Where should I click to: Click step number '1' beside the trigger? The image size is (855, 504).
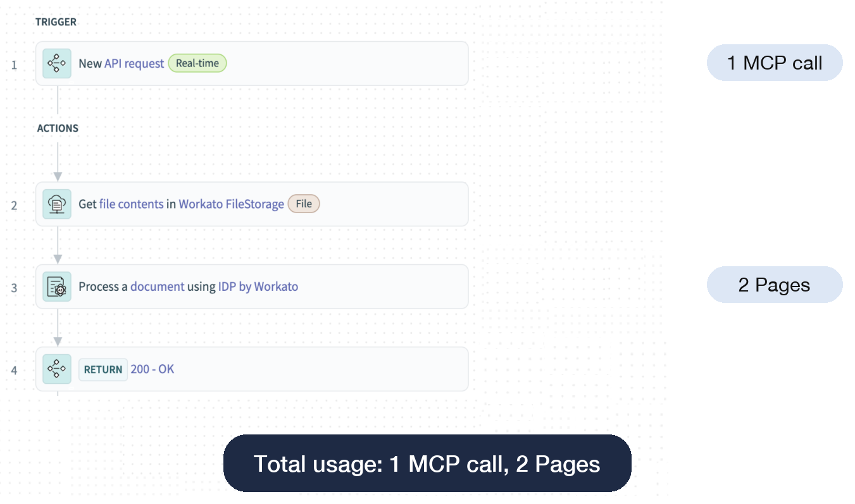pyautogui.click(x=15, y=65)
